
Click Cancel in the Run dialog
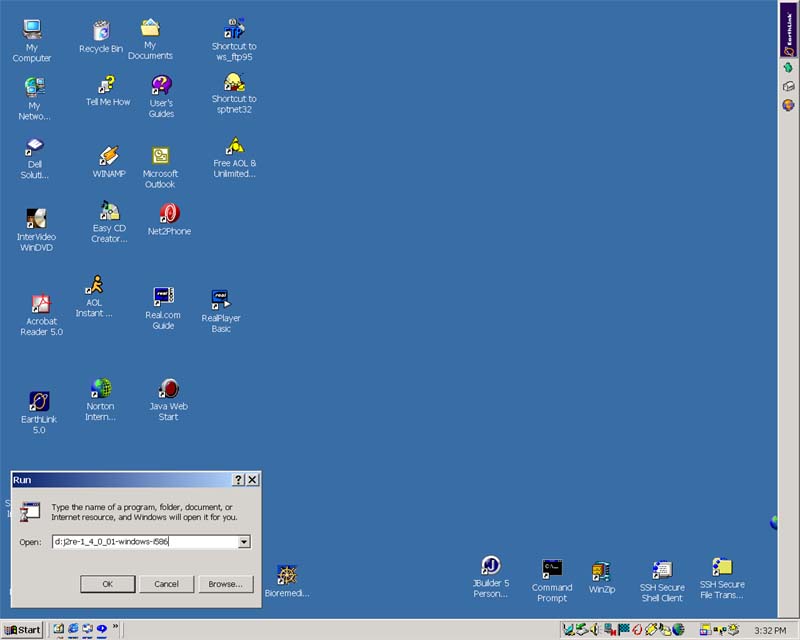click(x=166, y=584)
